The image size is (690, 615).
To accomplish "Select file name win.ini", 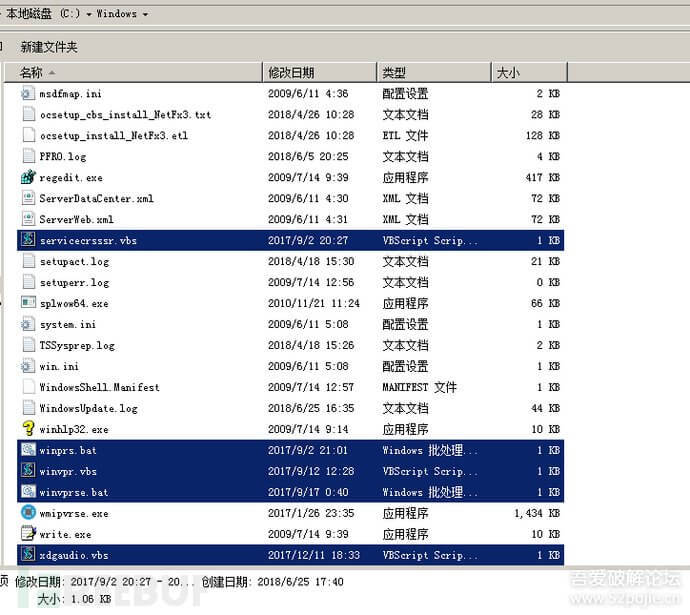I will (x=59, y=366).
